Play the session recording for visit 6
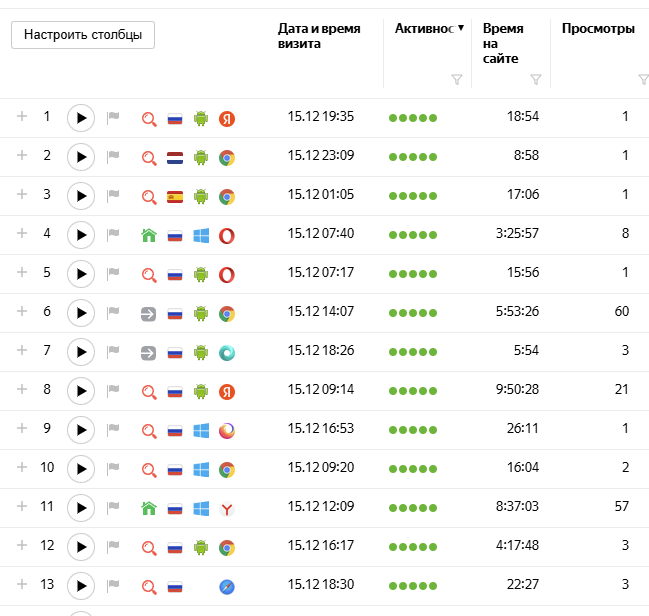The image size is (649, 616). click(x=81, y=313)
